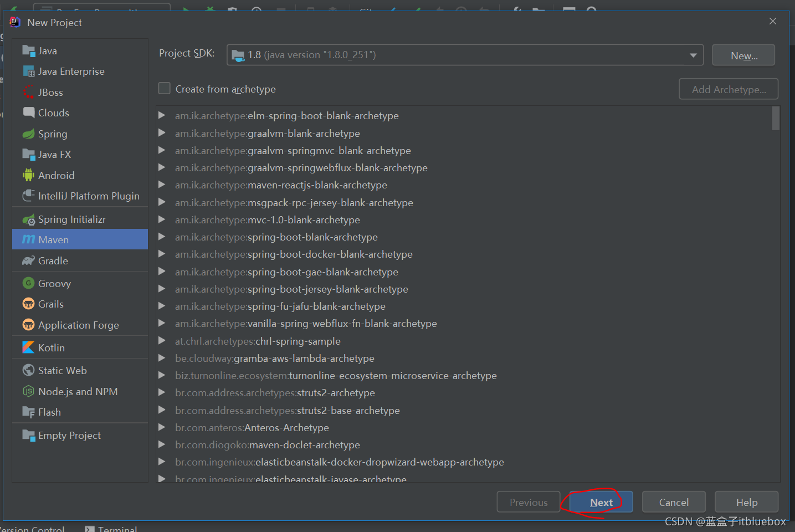Select Spring Initializr in the list
The image size is (795, 532).
(80, 219)
